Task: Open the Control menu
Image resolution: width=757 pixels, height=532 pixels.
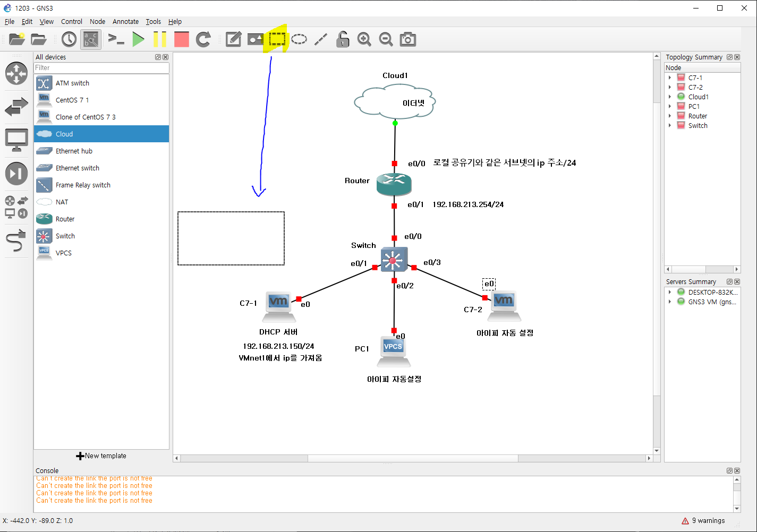Action: click(72, 21)
